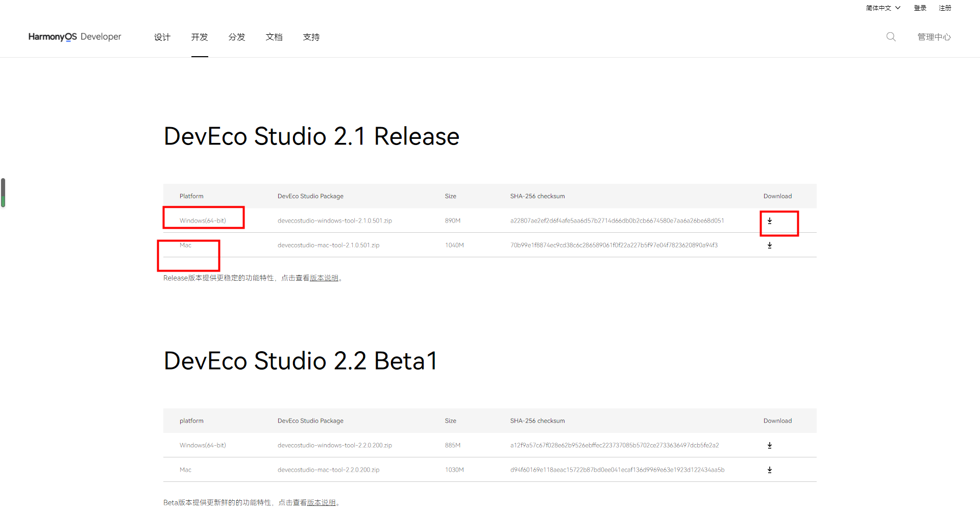
Task: Download the Windows 2.2.0.200 Beta package
Action: click(770, 446)
